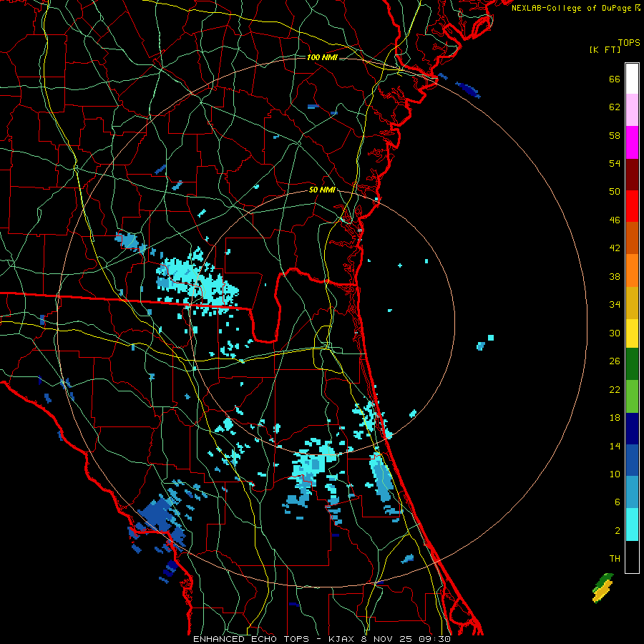Click legend value 30
The image size is (644, 644).
615,333
